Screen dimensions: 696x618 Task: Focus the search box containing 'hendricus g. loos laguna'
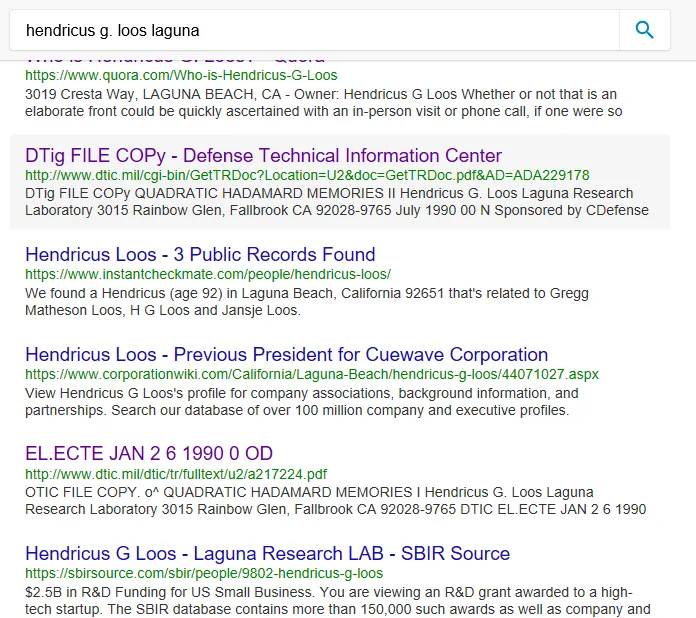314,30
